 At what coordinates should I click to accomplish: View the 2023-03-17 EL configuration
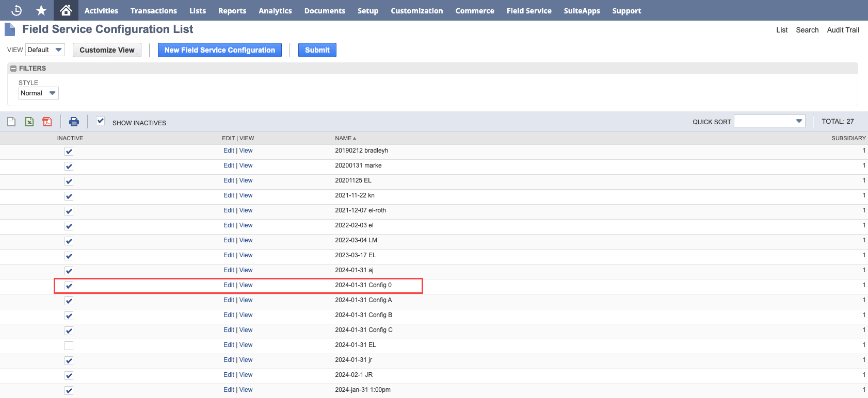click(x=246, y=255)
